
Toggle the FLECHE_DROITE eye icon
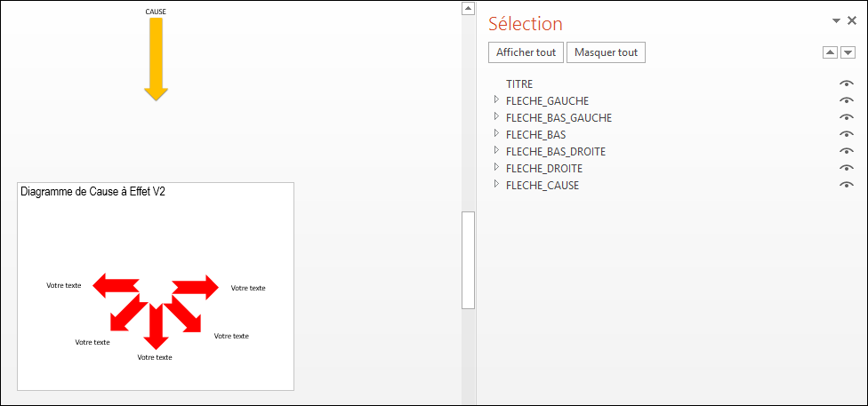pyautogui.click(x=847, y=168)
